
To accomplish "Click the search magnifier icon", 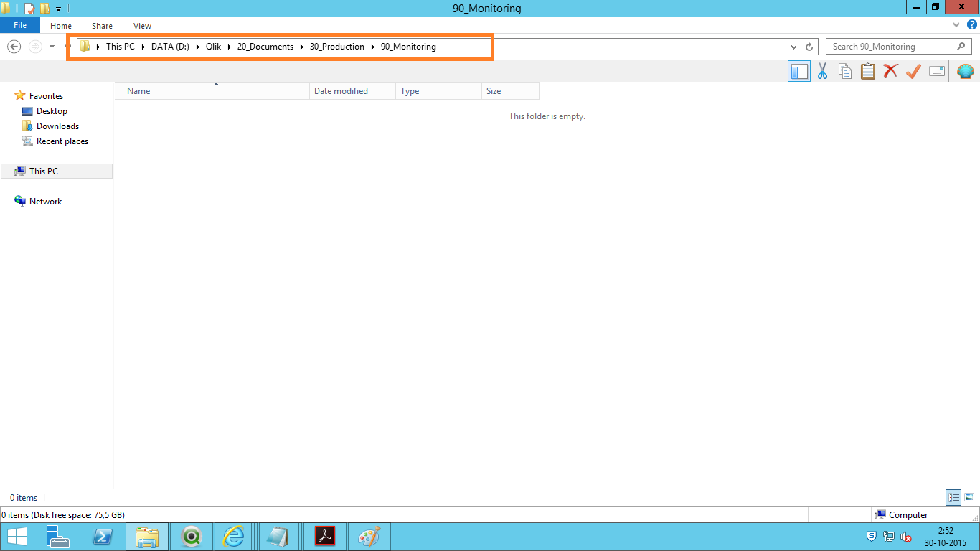I will 961,47.
